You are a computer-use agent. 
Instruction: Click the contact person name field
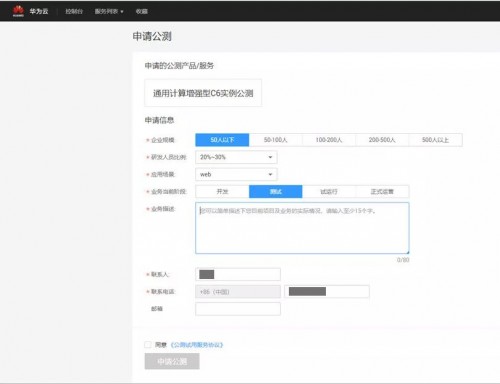[238, 274]
